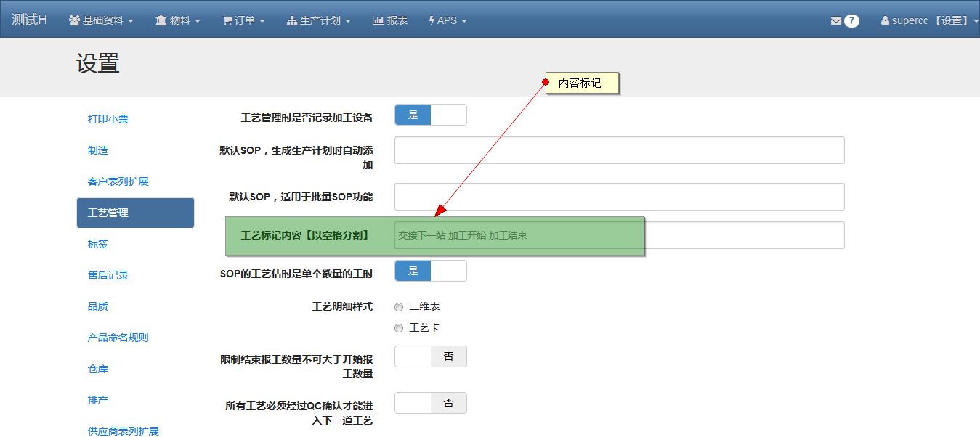Click the 物料 warehouse building icon
980x437 pixels.
[161, 21]
